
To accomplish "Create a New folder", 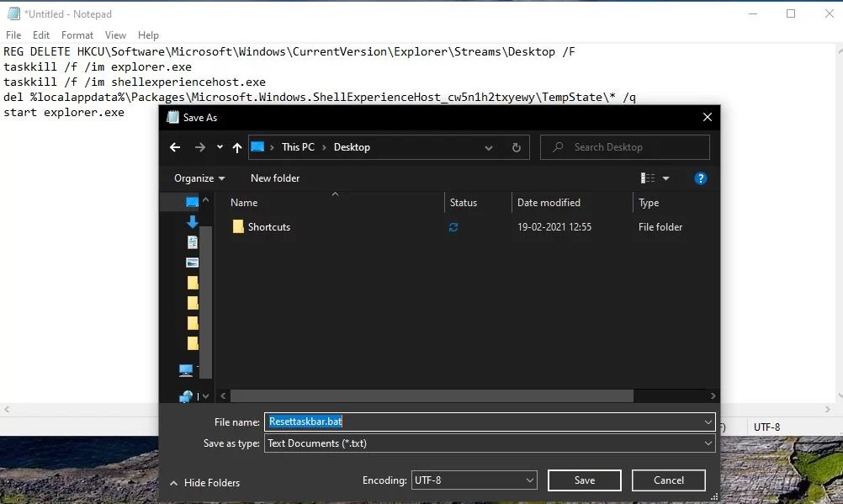I will click(x=274, y=178).
